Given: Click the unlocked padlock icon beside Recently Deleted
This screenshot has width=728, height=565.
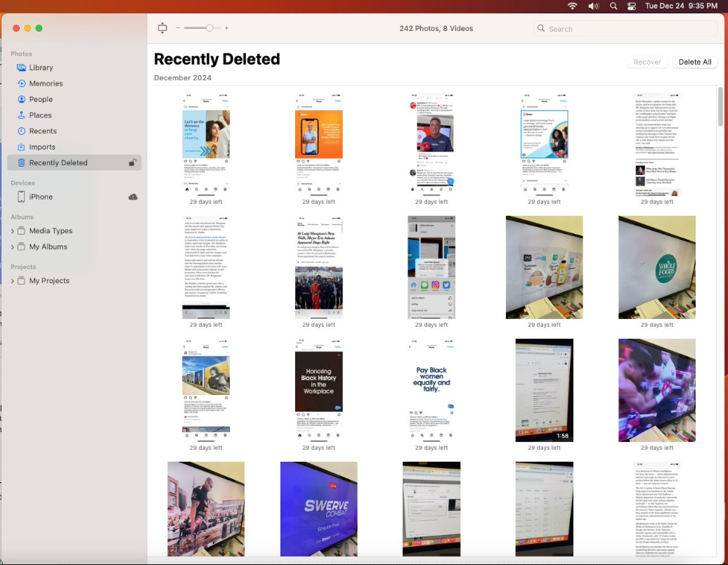Looking at the screenshot, I should pos(132,162).
